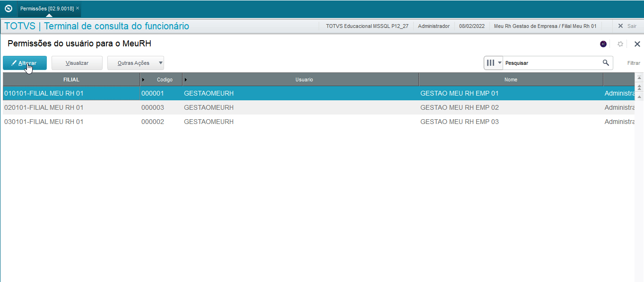The image size is (644, 282).
Task: Click code cell 000002
Action: [153, 122]
